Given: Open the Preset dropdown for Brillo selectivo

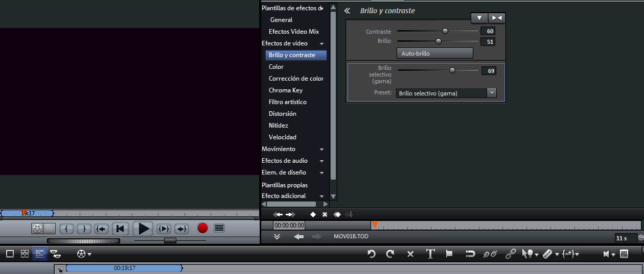Looking at the screenshot, I should [492, 93].
